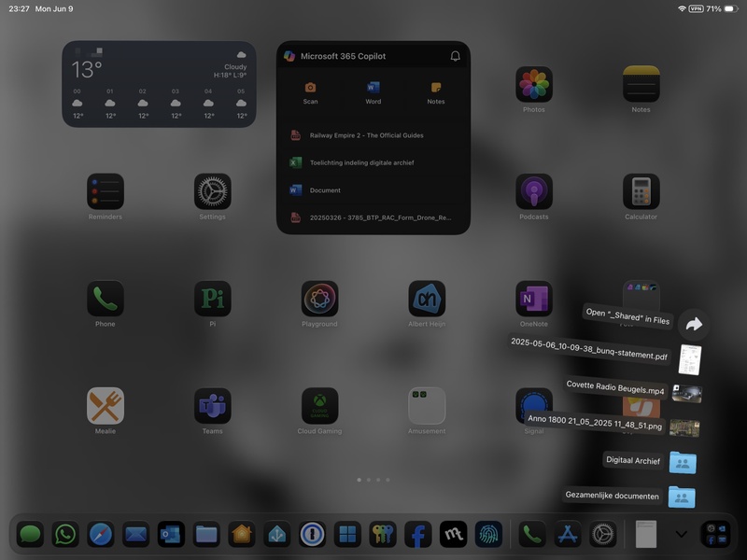Launch the Podcasts app

pyautogui.click(x=533, y=191)
